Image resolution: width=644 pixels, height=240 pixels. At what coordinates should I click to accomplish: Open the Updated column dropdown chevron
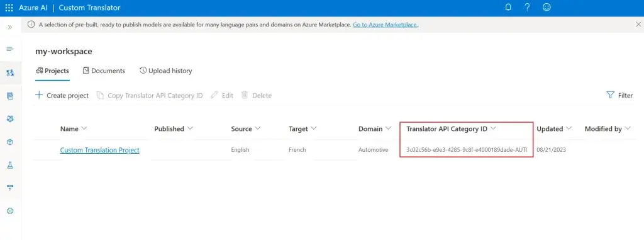tap(569, 129)
